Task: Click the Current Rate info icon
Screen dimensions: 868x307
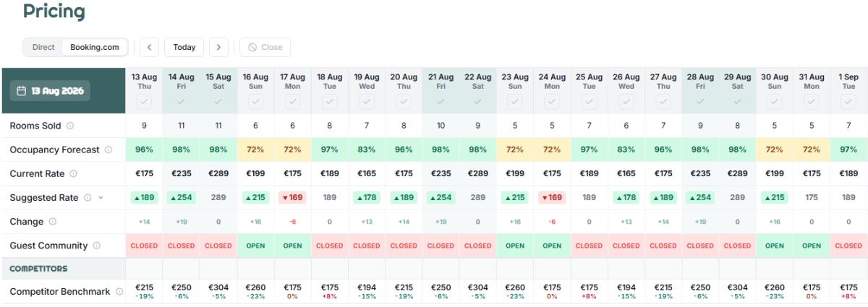Action: [73, 174]
